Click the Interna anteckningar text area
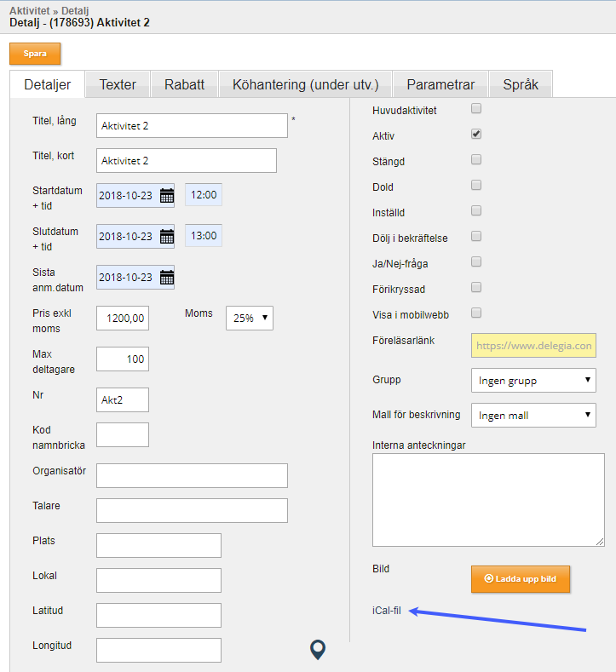Viewport: 616px width, 672px height. tap(488, 500)
